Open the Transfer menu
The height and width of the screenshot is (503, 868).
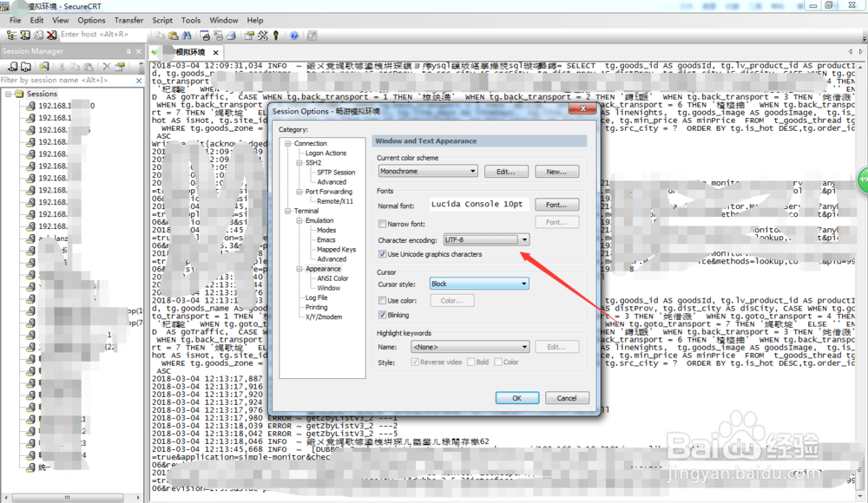tap(129, 20)
